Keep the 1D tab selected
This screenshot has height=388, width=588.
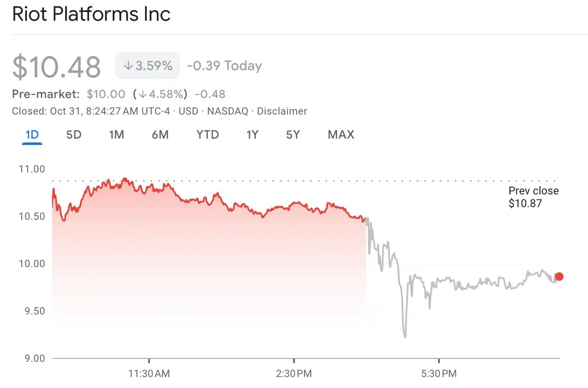32,134
